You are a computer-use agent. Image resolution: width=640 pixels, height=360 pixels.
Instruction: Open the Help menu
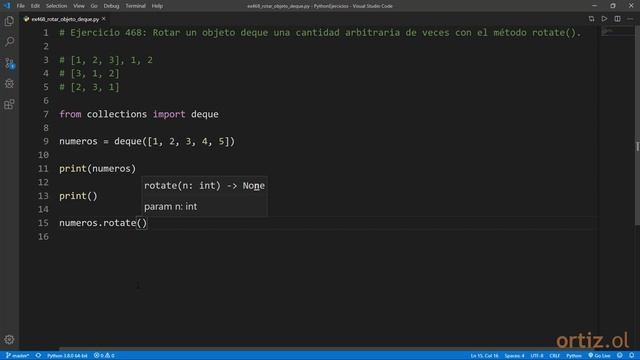pos(158,6)
